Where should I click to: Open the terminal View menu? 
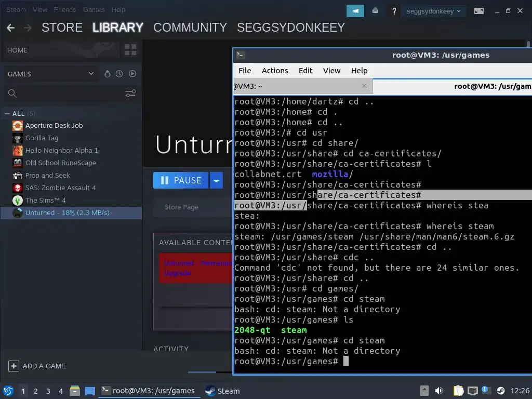(x=331, y=71)
